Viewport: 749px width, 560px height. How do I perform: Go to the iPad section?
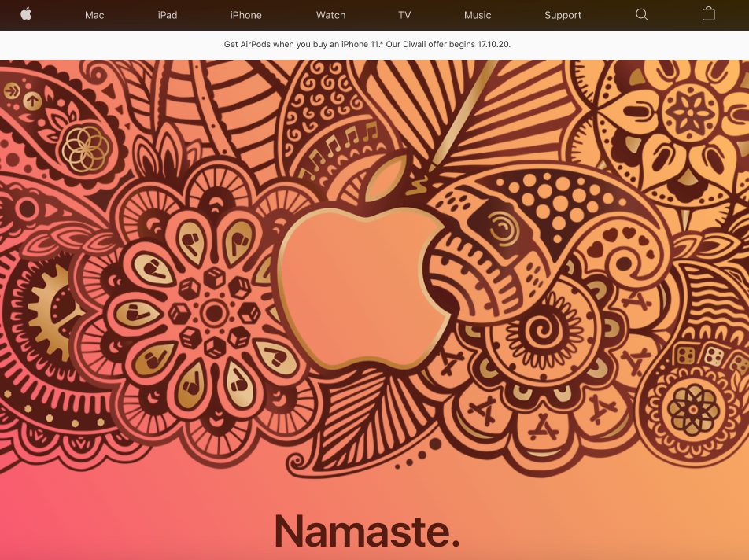[167, 15]
